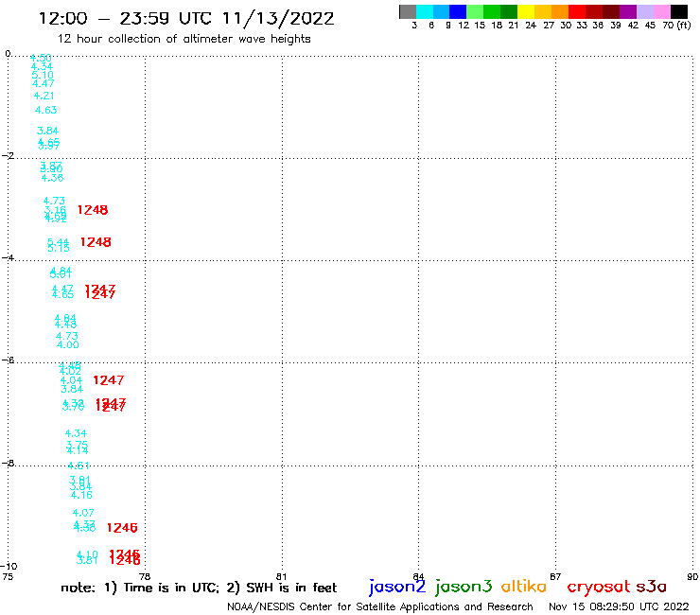The width and height of the screenshot is (700, 615).
Task: Click the title '12:00 – 23:59 UTC 11/13/2022'
Action: [x=186, y=19]
